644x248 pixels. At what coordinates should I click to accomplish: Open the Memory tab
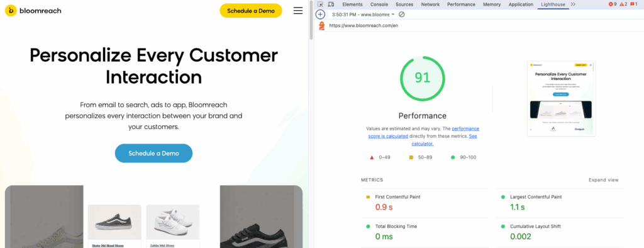coord(492,4)
